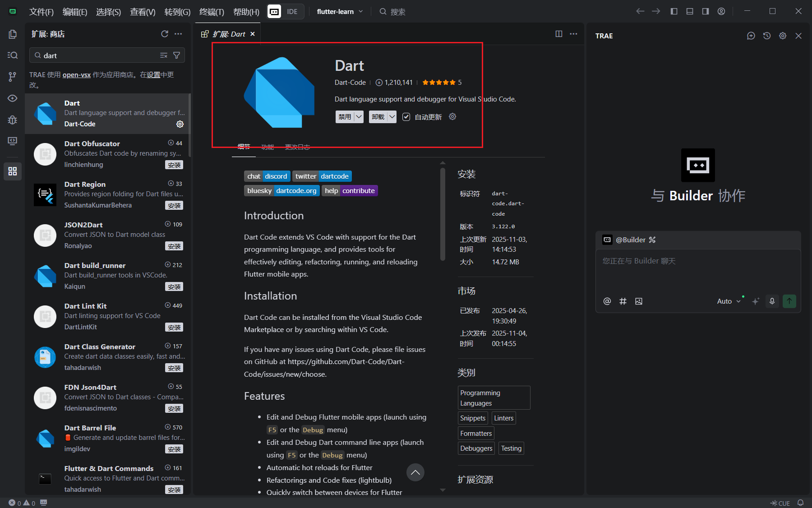
Task: Open notifications bell in status bar
Action: click(x=801, y=503)
